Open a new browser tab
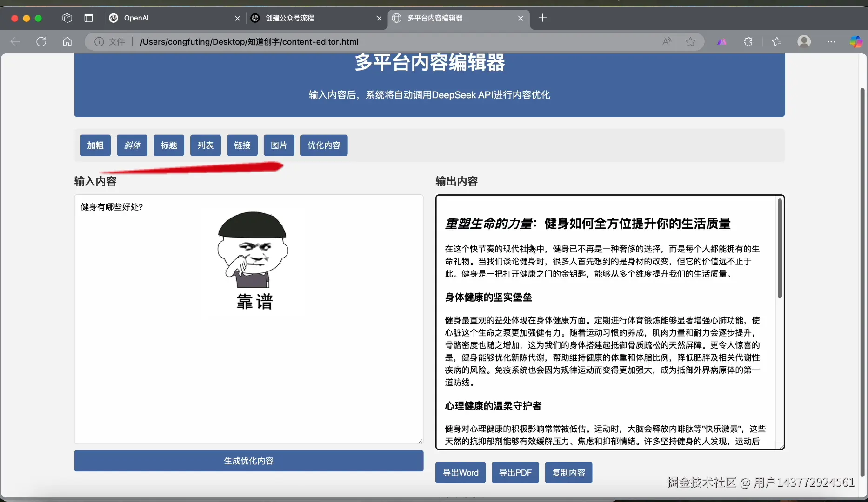 (x=543, y=18)
